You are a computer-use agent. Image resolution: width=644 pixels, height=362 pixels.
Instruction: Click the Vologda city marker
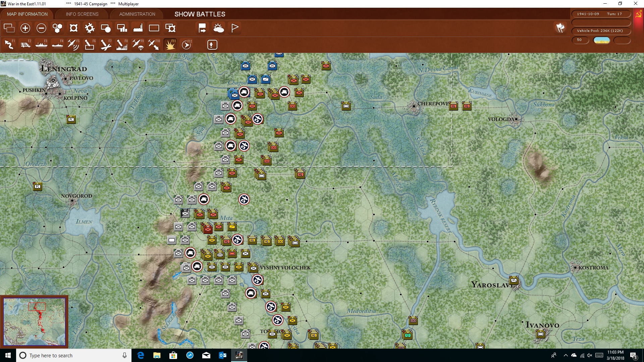(x=516, y=119)
